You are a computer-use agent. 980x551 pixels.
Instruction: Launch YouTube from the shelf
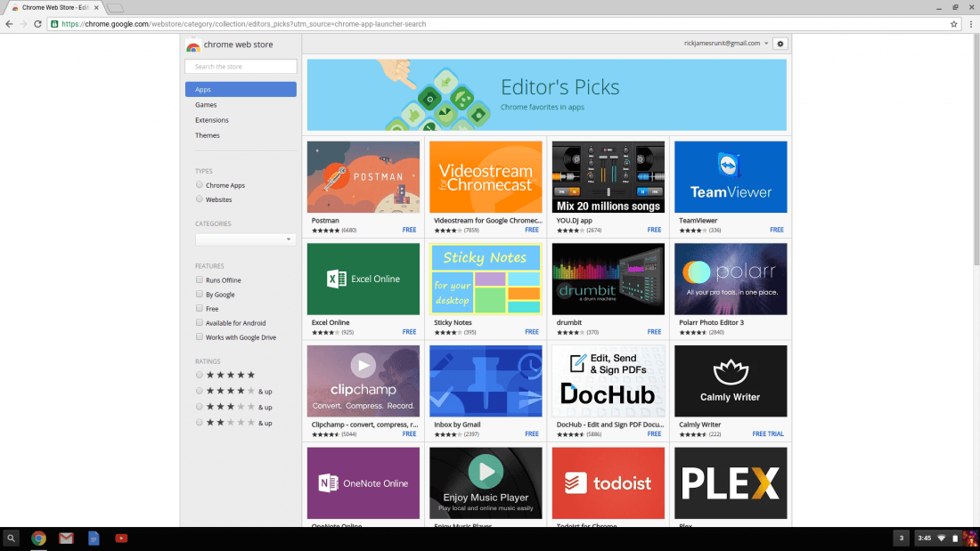coord(121,538)
